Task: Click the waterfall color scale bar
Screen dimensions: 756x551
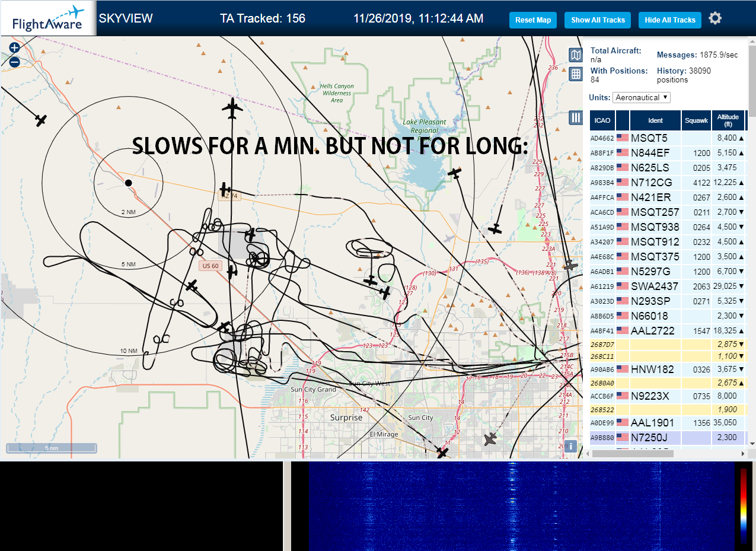Action: click(x=744, y=506)
